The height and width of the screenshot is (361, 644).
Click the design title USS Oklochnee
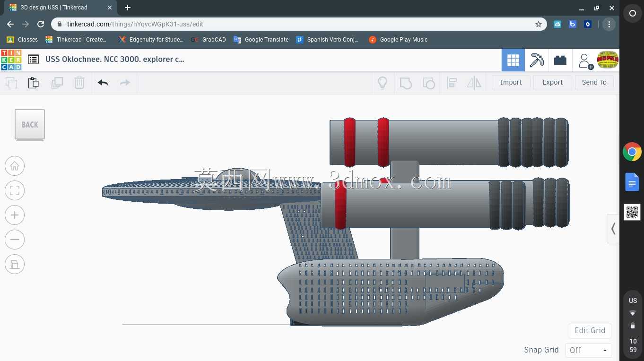click(x=114, y=59)
